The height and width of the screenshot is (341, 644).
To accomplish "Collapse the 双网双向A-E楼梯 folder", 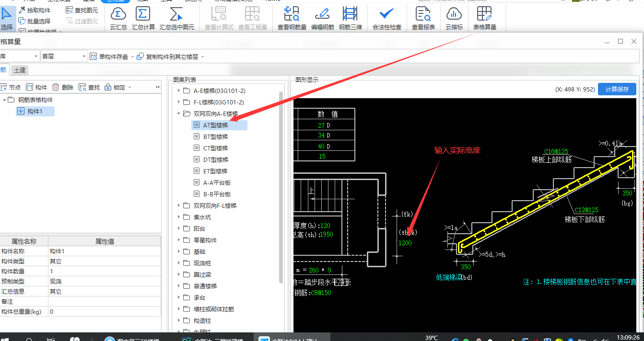I will pos(179,114).
